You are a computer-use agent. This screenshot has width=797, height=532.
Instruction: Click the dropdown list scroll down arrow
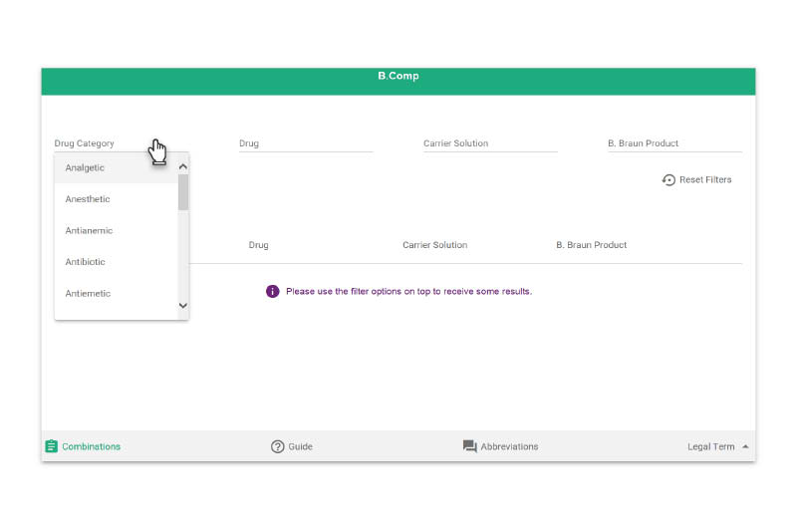(x=183, y=306)
